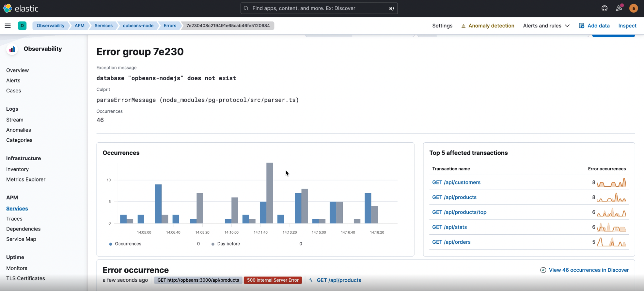Viewport: 644px width, 291px height.
Task: Click the GET /api/orders sparkline chart
Action: tap(611, 242)
